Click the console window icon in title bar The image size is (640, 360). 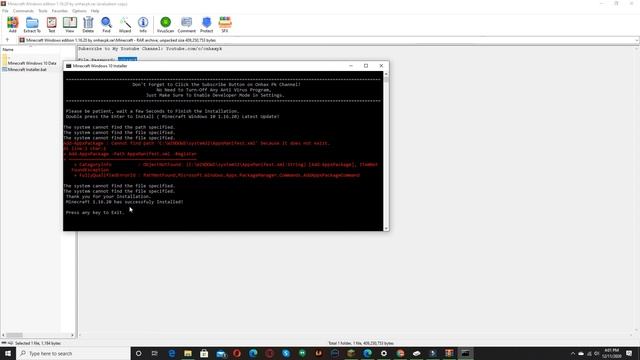point(69,66)
